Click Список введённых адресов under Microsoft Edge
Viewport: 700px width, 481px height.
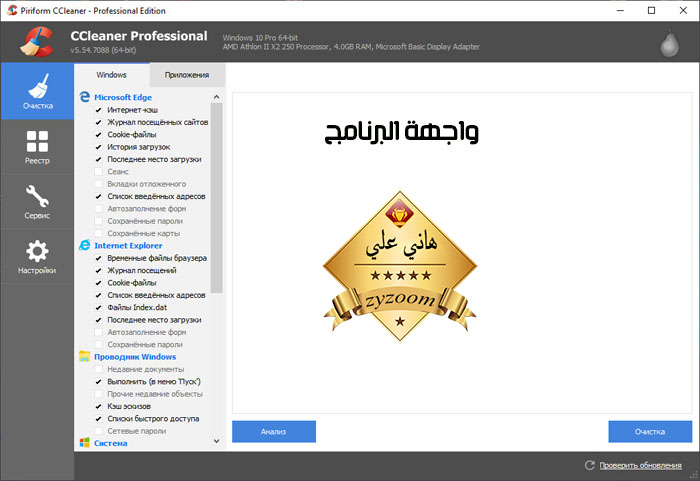click(x=156, y=196)
